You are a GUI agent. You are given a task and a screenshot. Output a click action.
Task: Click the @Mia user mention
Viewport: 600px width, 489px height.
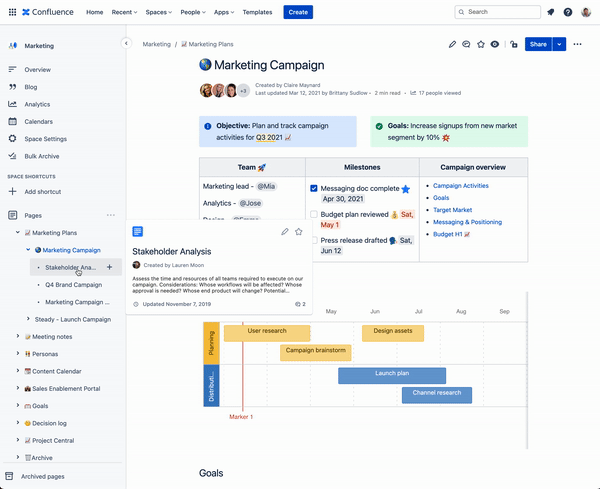[266, 186]
